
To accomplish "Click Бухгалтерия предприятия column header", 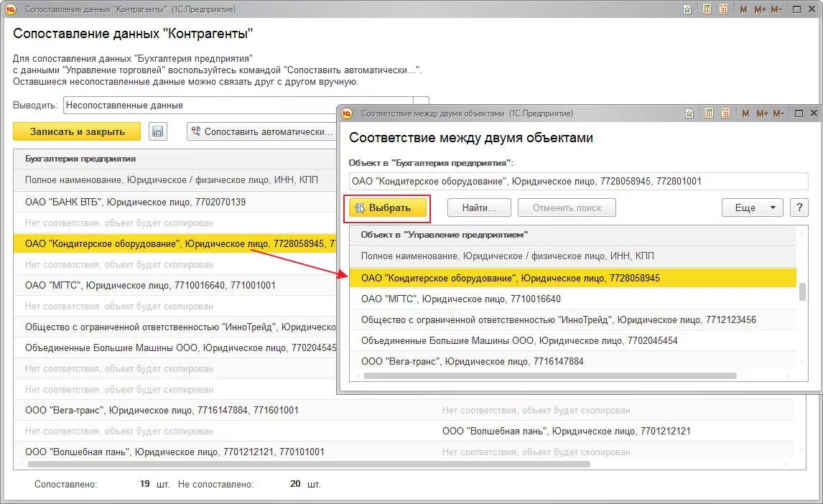I will [175, 159].
